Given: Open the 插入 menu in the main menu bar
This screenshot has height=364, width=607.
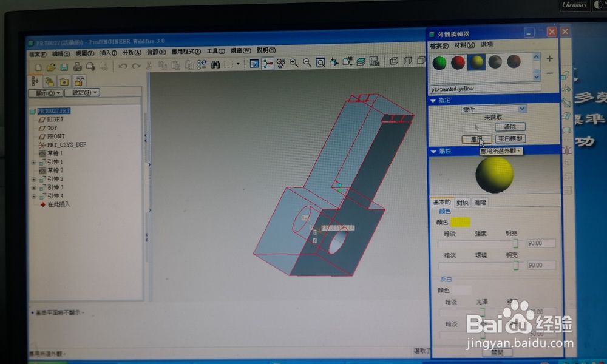Looking at the screenshot, I should 109,53.
